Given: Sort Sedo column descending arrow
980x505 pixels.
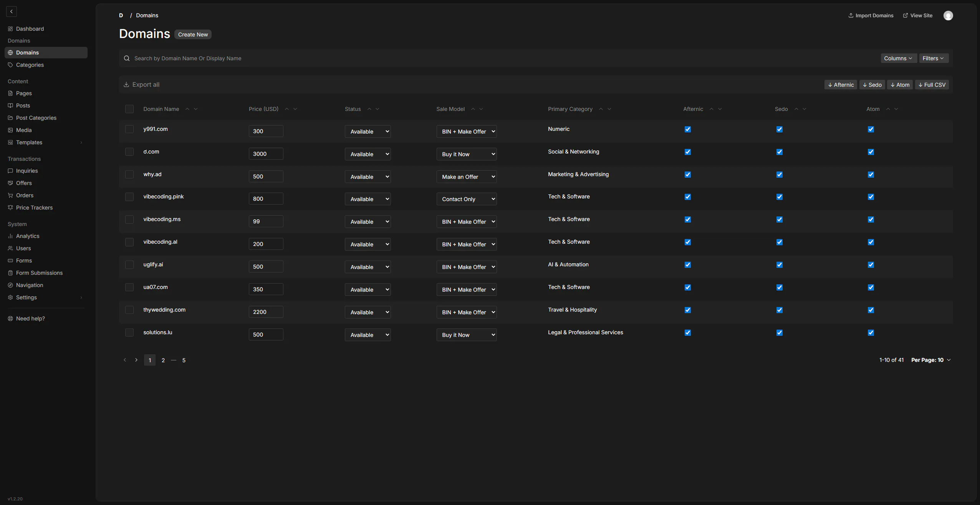Looking at the screenshot, I should 805,109.
